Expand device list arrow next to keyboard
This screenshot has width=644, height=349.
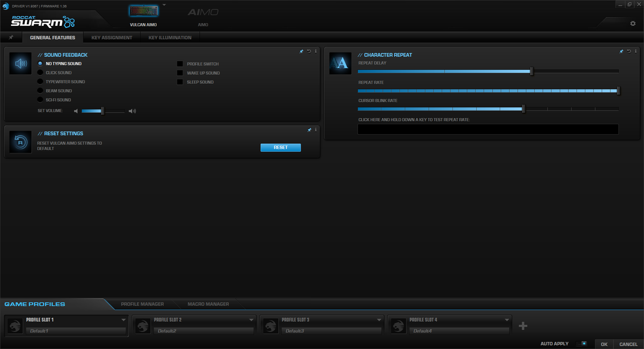(x=164, y=4)
